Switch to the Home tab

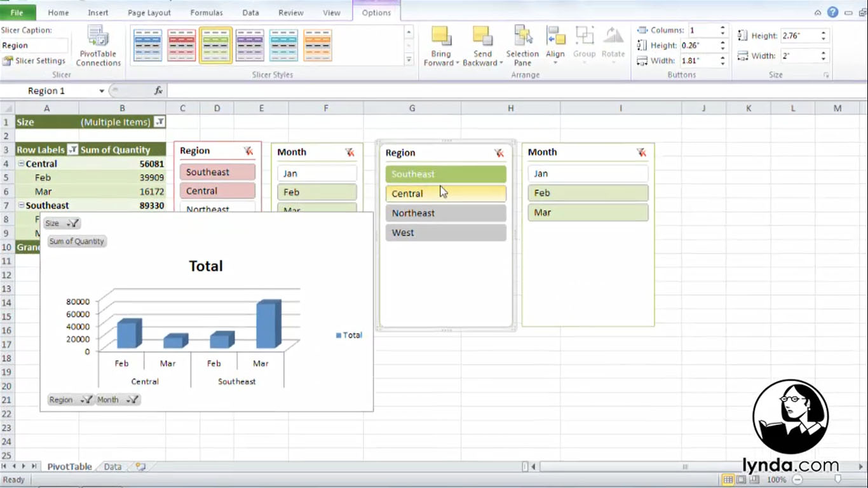pyautogui.click(x=58, y=13)
